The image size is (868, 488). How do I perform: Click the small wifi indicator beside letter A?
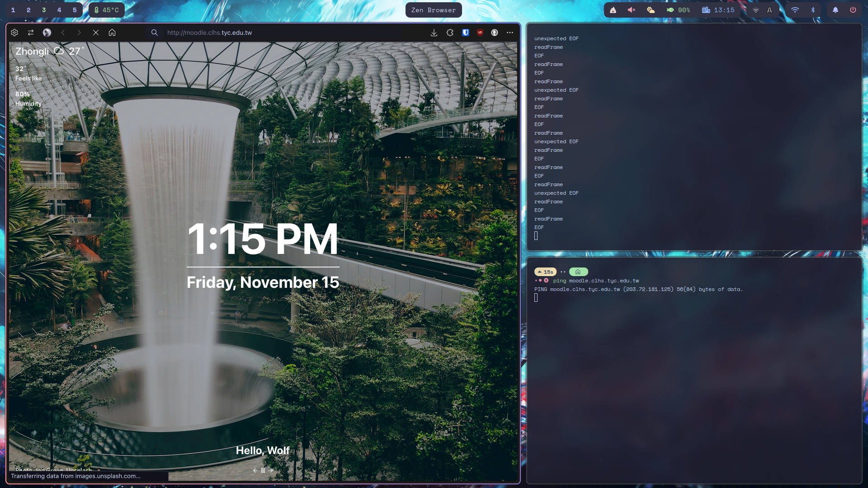click(756, 10)
